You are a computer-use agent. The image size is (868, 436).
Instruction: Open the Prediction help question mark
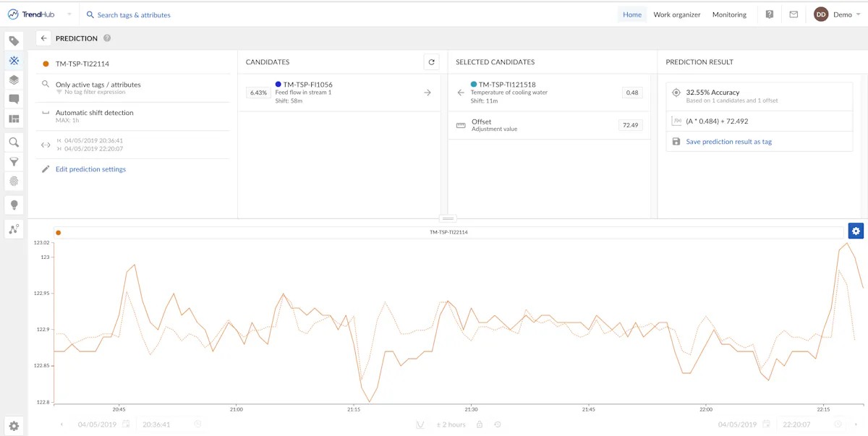[107, 38]
